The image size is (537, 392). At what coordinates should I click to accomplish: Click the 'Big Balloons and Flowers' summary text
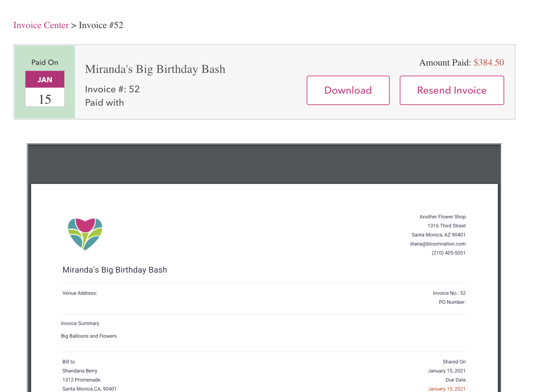[89, 336]
